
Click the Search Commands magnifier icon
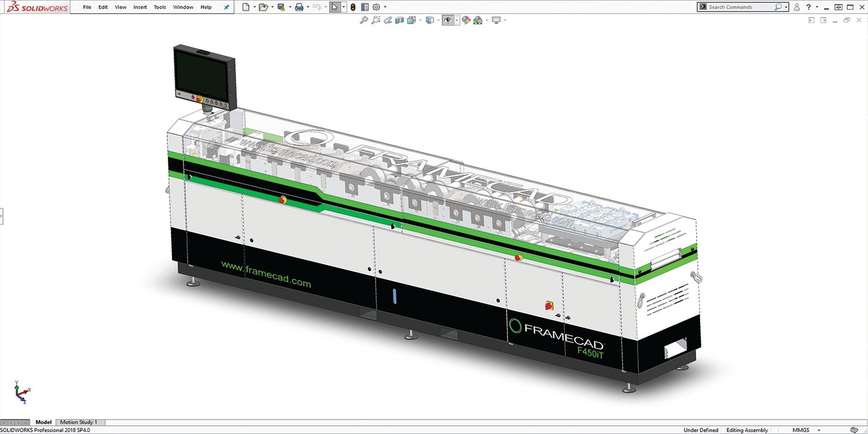click(x=778, y=7)
